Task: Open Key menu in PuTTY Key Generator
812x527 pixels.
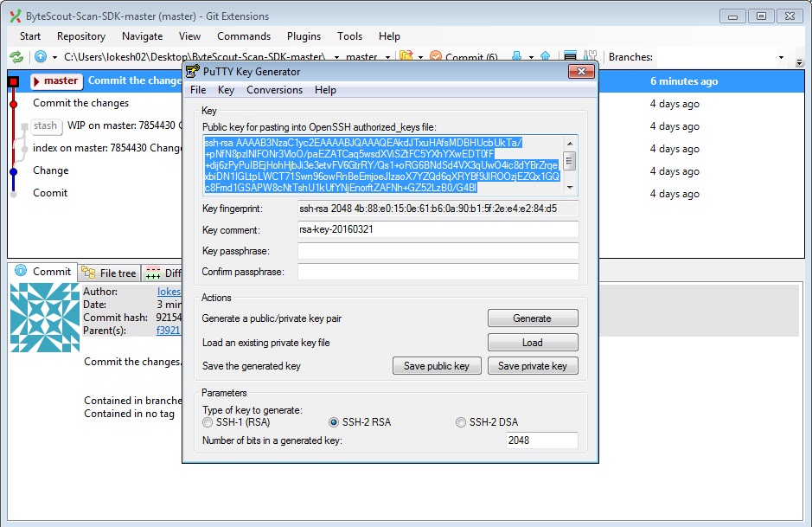Action: 226,90
